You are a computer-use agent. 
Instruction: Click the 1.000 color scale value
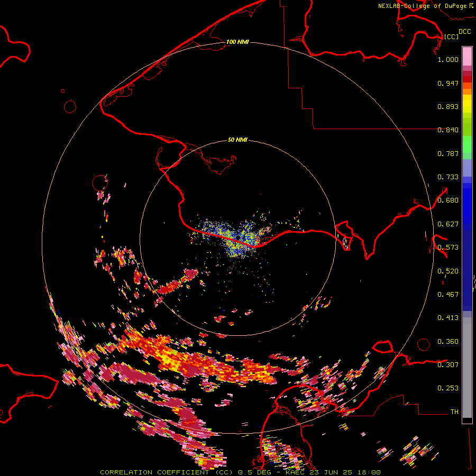[x=448, y=59]
